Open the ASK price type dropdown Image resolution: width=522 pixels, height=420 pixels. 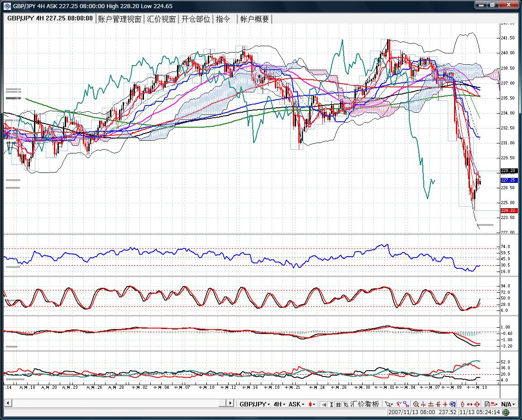296,404
